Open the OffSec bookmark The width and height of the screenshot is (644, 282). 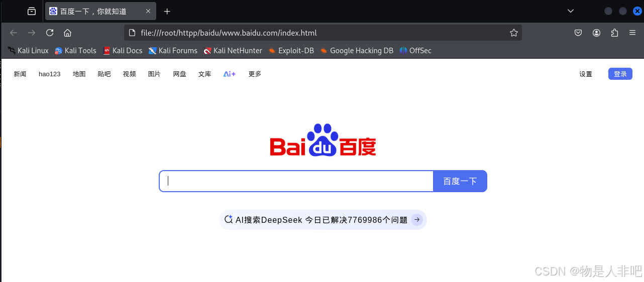[415, 50]
